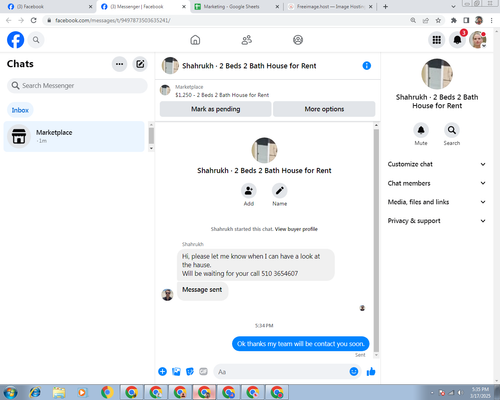This screenshot has width=500, height=400.
Task: Open View buyer profile link
Action: [x=296, y=229]
